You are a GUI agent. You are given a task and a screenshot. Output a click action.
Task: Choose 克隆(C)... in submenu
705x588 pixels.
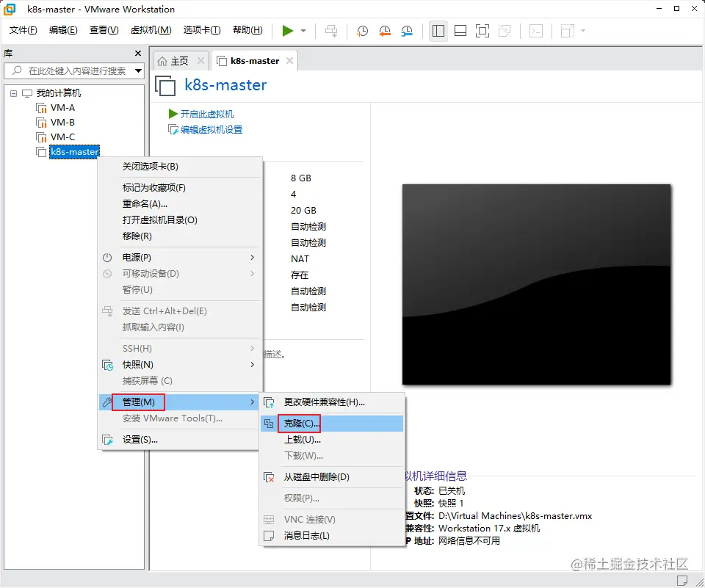click(332, 424)
